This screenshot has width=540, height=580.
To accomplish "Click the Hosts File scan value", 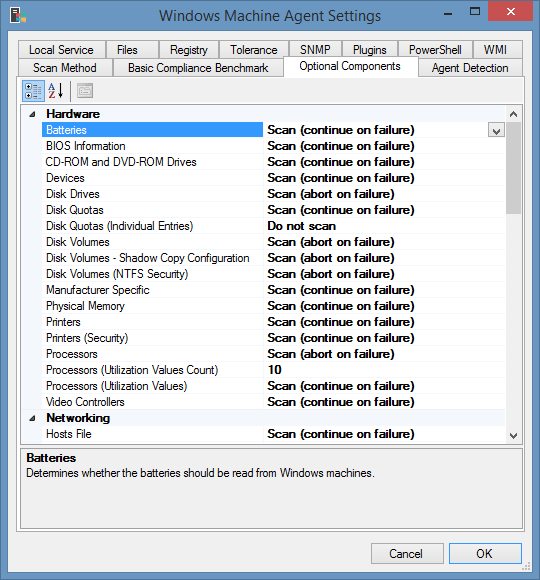I will 341,434.
